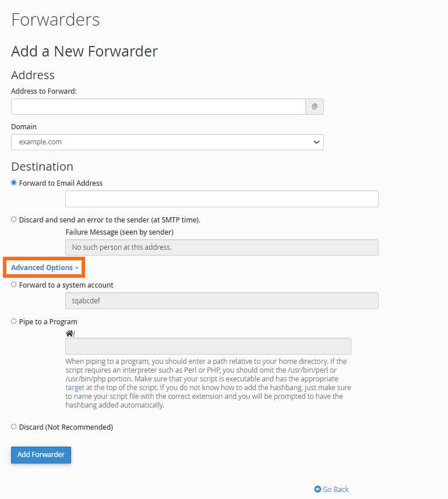The width and height of the screenshot is (448, 499).
Task: Click the @ icon beside Address to Forward
Action: point(314,107)
